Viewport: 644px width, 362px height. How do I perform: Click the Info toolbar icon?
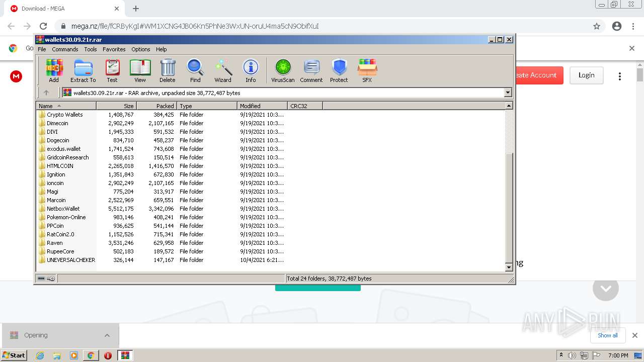tap(251, 71)
